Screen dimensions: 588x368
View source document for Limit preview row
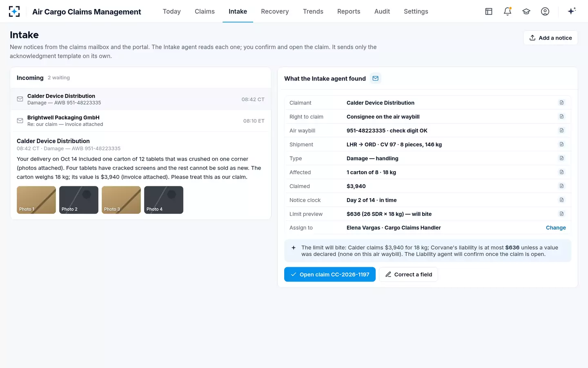[x=561, y=214]
